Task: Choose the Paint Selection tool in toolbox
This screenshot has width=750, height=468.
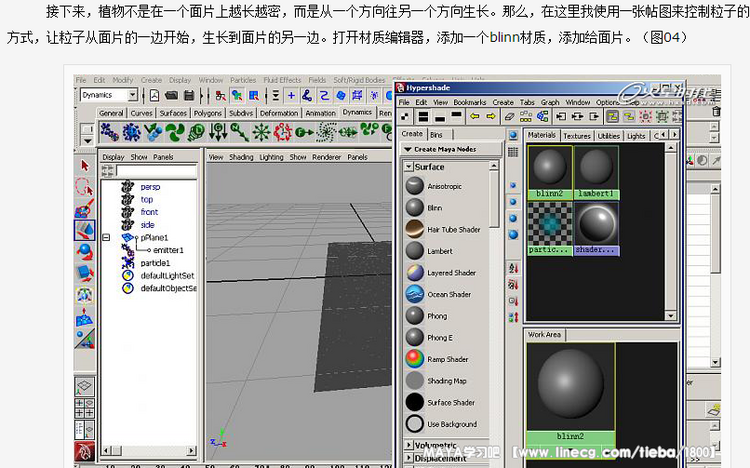Action: [x=85, y=209]
